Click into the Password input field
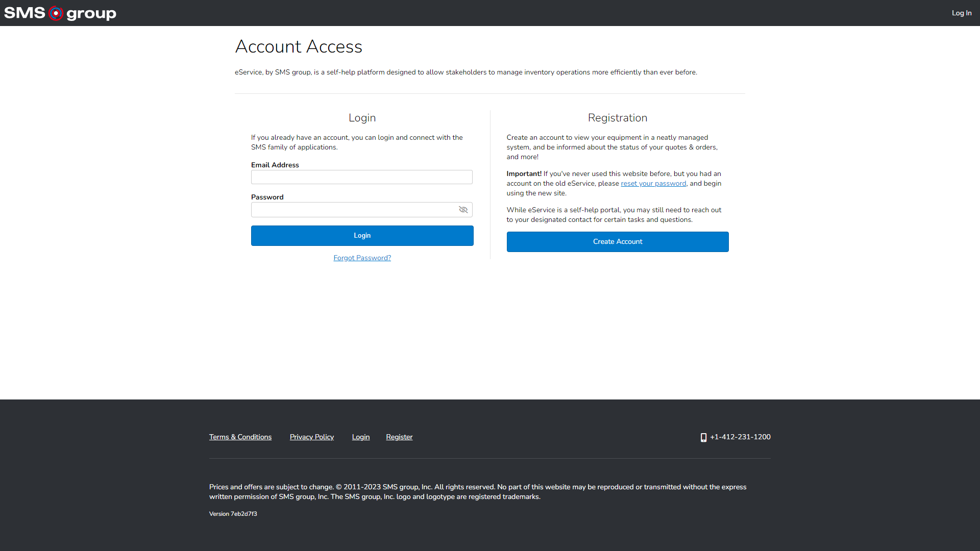 (353, 210)
